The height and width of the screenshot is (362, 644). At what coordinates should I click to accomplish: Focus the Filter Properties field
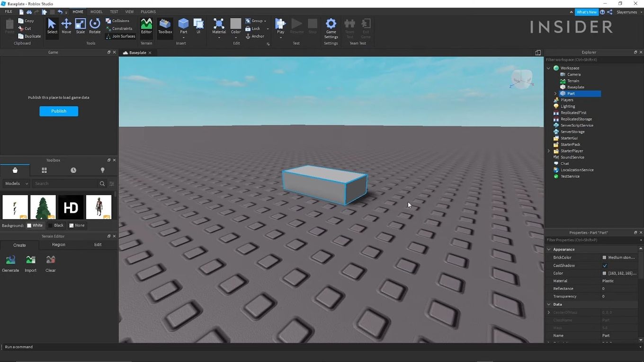pyautogui.click(x=591, y=240)
